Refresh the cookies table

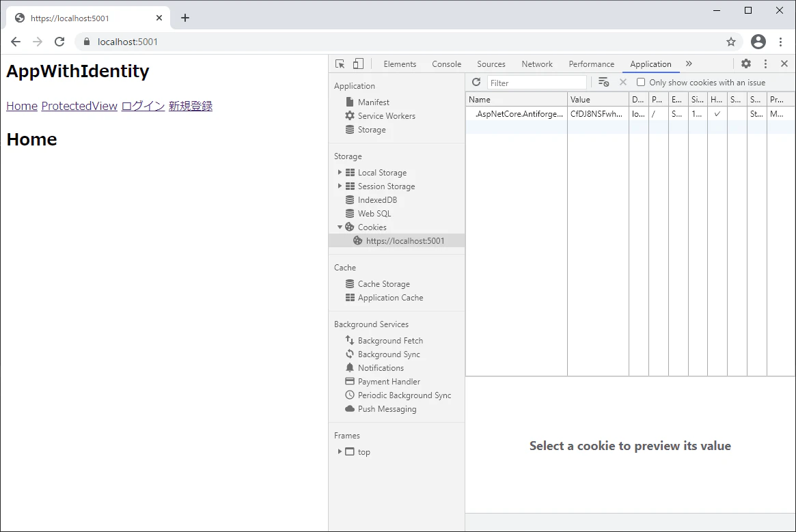[476, 82]
